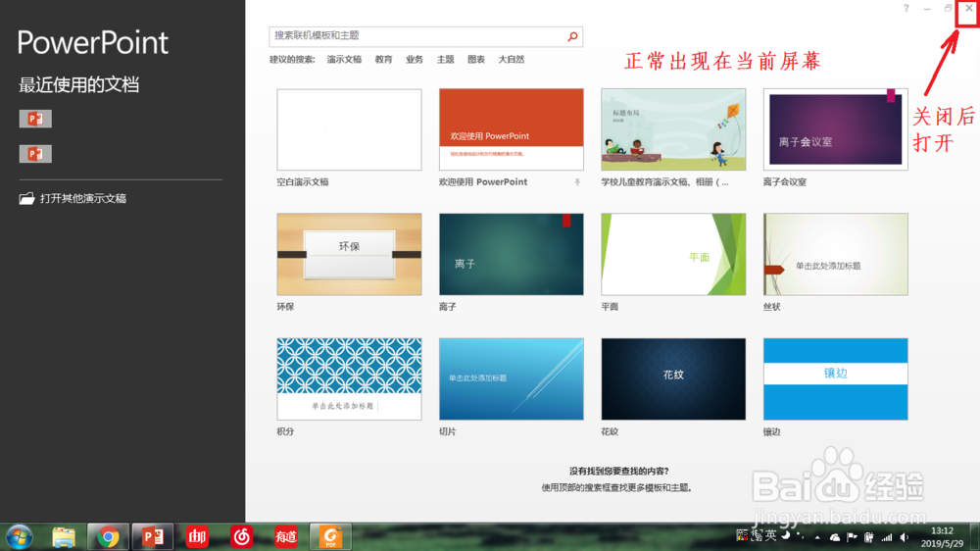The image size is (980, 551).
Task: Select the 大自然 suggested search
Action: tap(512, 60)
